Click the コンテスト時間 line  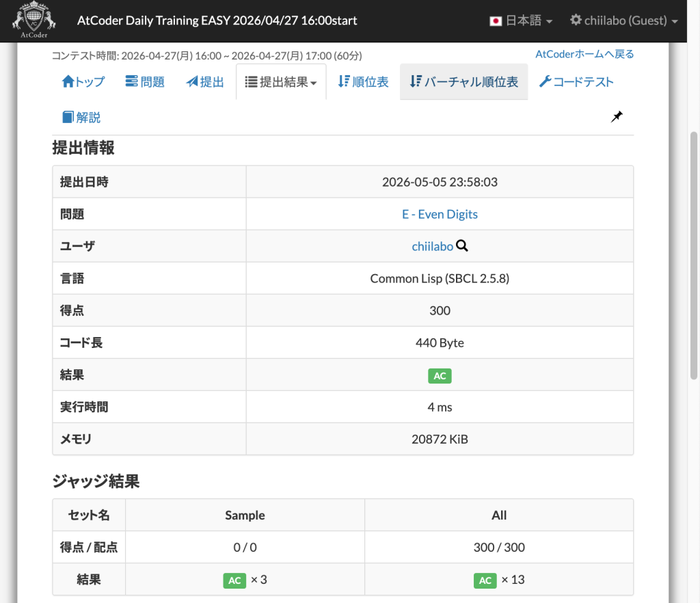(207, 56)
